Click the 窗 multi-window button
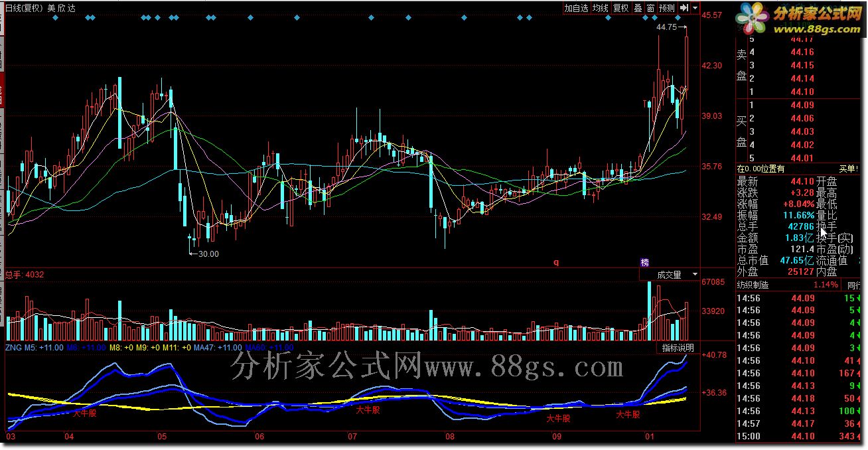The width and height of the screenshot is (868, 450). (x=650, y=8)
